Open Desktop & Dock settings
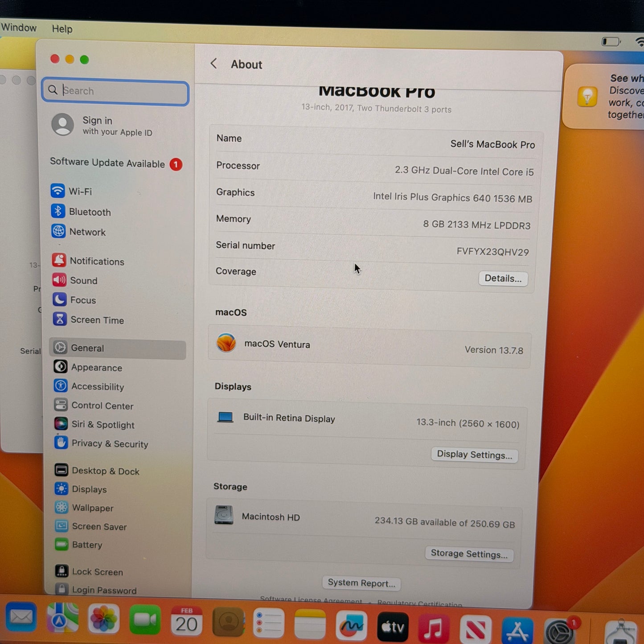This screenshot has width=644, height=644. click(97, 471)
